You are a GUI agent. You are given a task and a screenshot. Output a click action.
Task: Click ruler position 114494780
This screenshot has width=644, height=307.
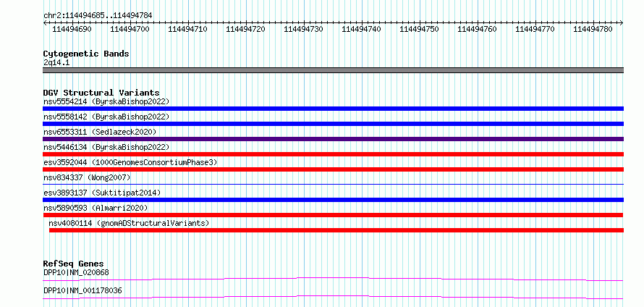point(593,29)
